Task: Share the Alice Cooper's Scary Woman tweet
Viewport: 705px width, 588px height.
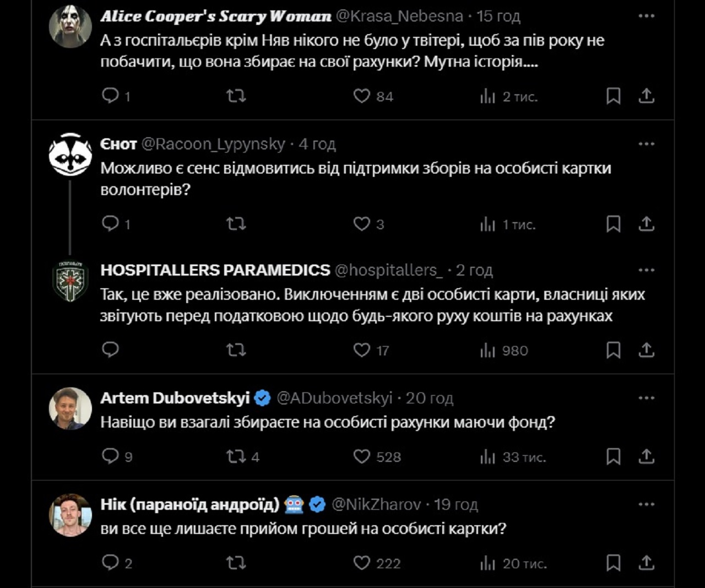Action: pos(646,96)
